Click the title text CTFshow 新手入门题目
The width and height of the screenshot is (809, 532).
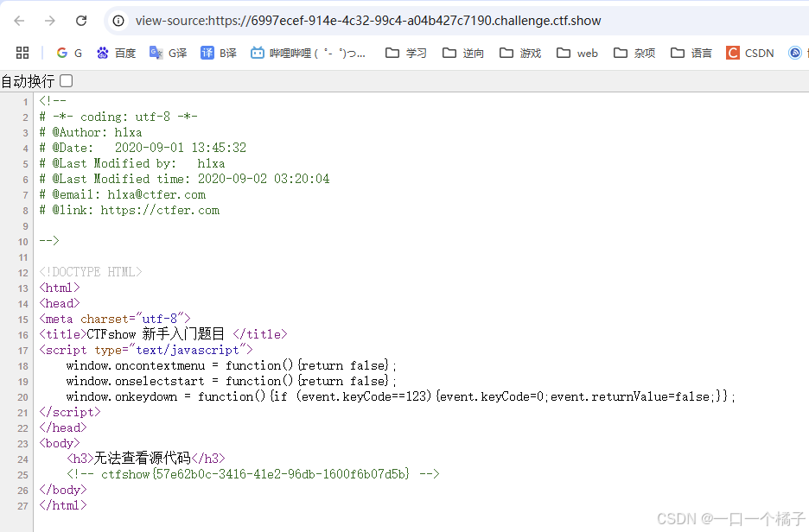coord(156,334)
